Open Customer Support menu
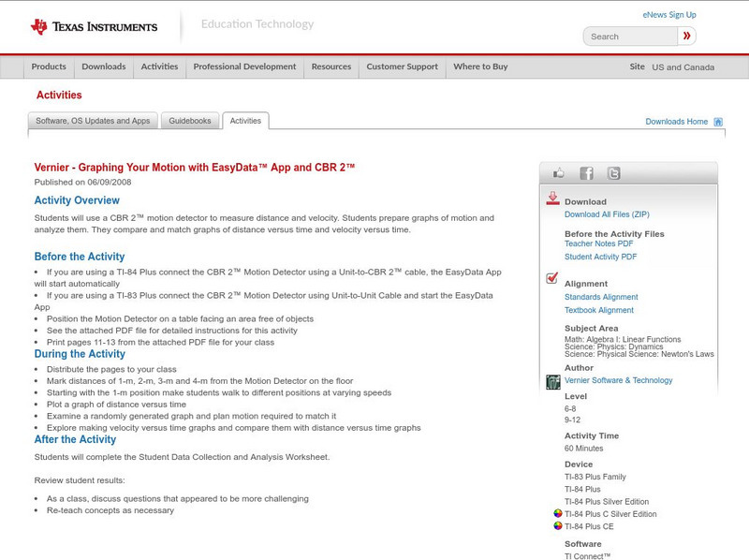 (403, 66)
